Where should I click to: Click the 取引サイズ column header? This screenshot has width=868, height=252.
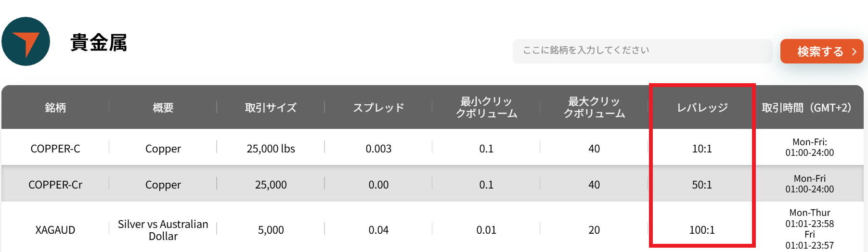[271, 108]
